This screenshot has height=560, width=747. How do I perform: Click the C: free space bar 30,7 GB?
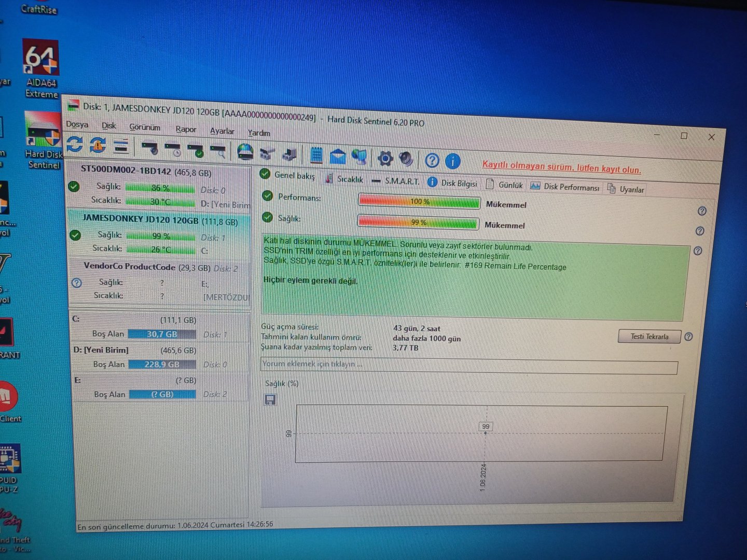pyautogui.click(x=162, y=334)
